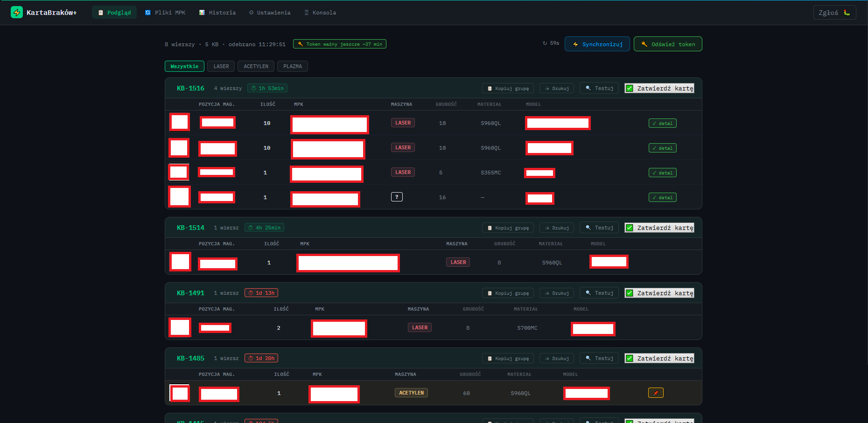868x423 pixels.
Task: Click the red 1d 13h age badge
Action: pos(261,293)
